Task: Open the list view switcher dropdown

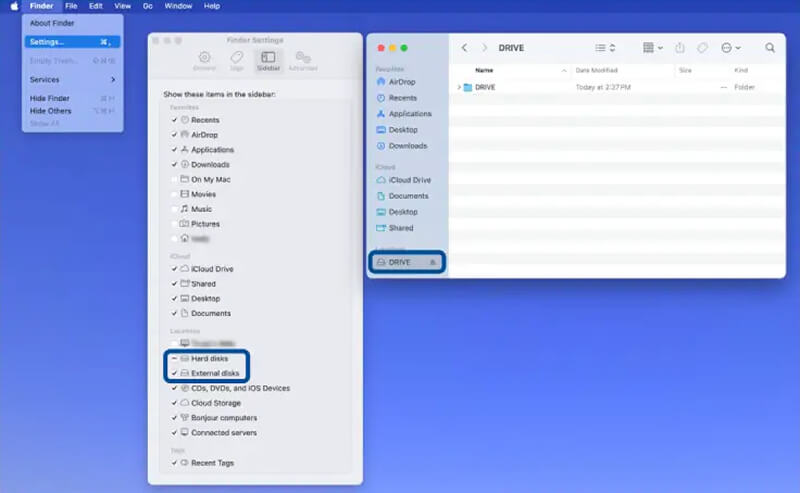Action: pyautogui.click(x=605, y=47)
